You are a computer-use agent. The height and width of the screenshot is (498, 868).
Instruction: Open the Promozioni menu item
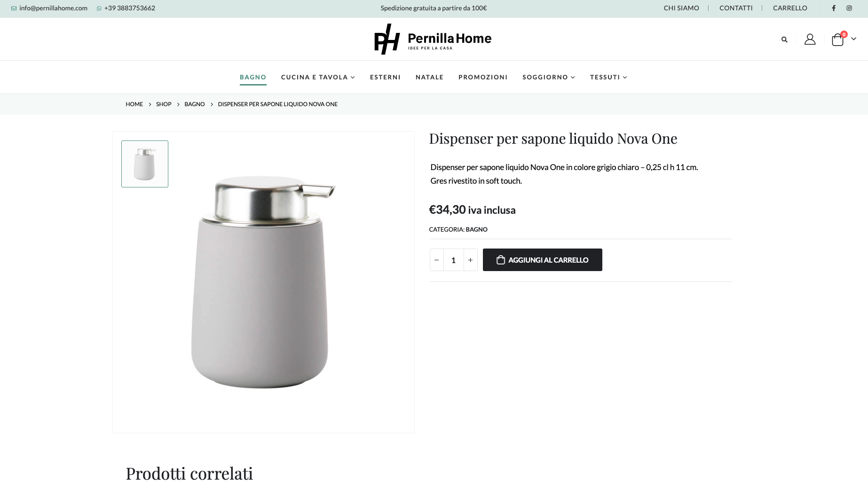point(483,77)
